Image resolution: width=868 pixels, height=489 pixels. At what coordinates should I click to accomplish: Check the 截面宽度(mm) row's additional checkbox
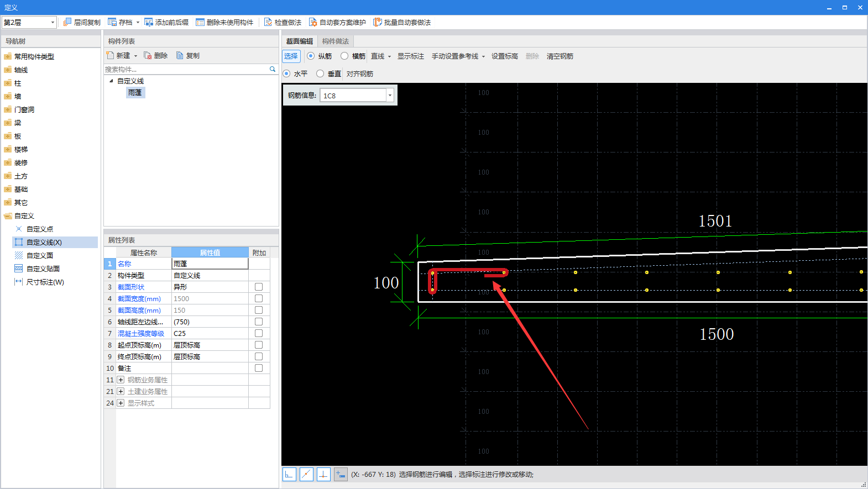(259, 298)
